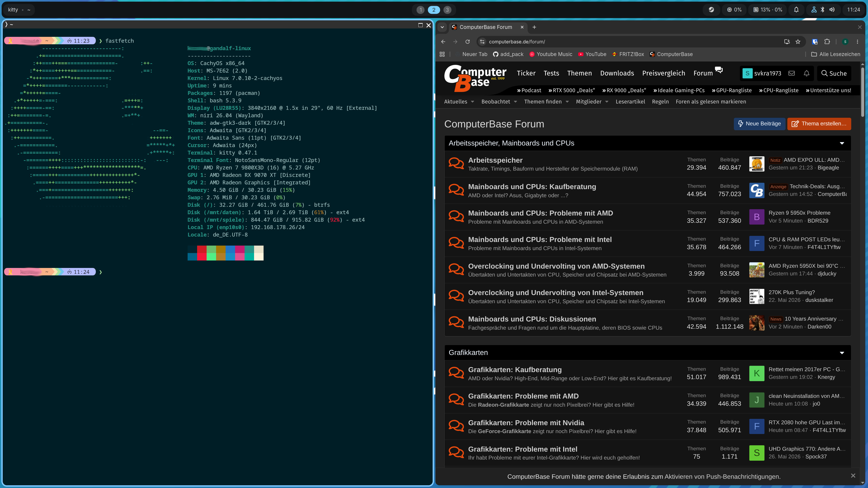The width and height of the screenshot is (868, 488).
Task: Open the volume control in top bar
Action: pyautogui.click(x=832, y=10)
